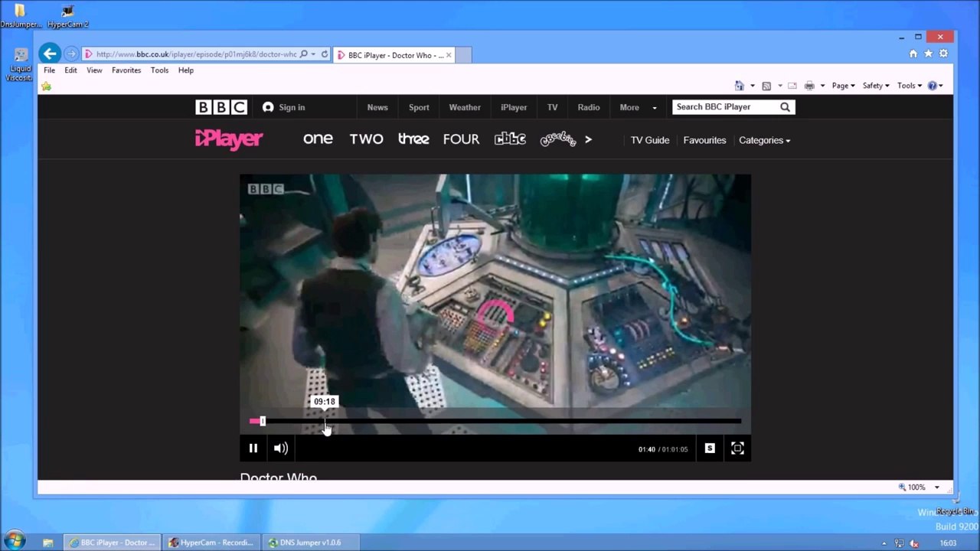The height and width of the screenshot is (551, 980).
Task: Open the Windows Start button
Action: [15, 541]
